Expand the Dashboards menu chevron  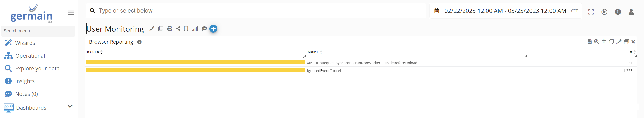click(70, 107)
